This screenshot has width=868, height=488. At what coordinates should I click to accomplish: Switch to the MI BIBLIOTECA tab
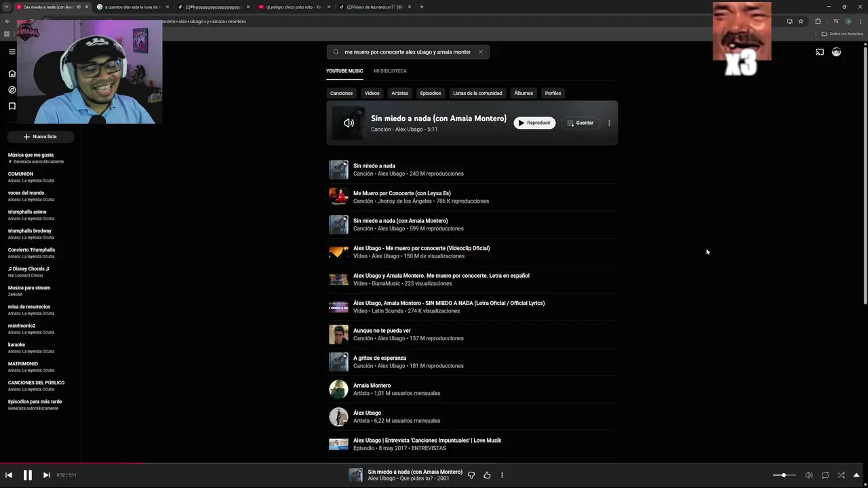(x=390, y=70)
